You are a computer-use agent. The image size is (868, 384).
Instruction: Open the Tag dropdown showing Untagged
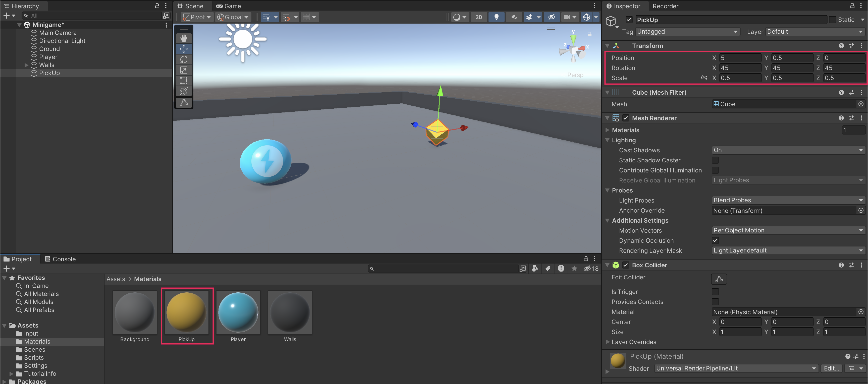click(x=687, y=31)
